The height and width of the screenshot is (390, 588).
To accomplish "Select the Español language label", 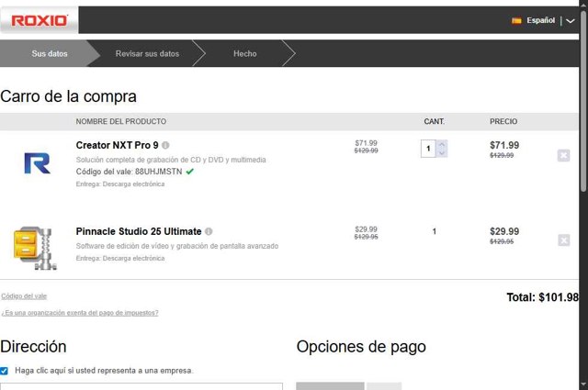I will pyautogui.click(x=540, y=20).
